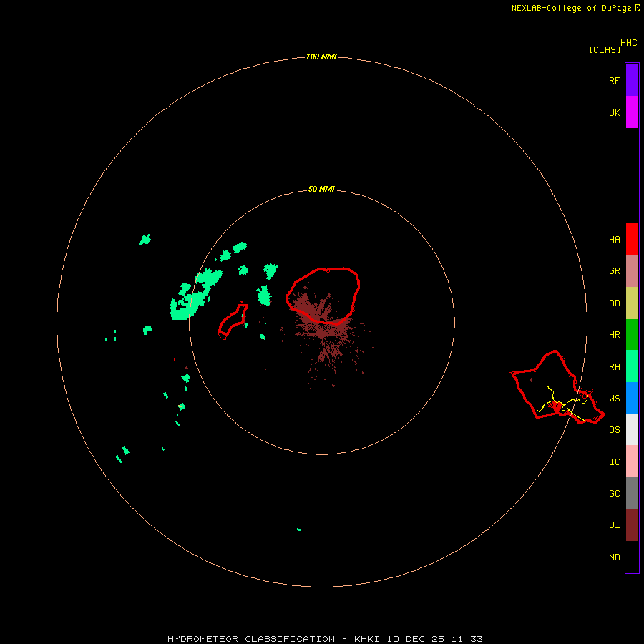Click the mint green RA legend swatch

632,366
